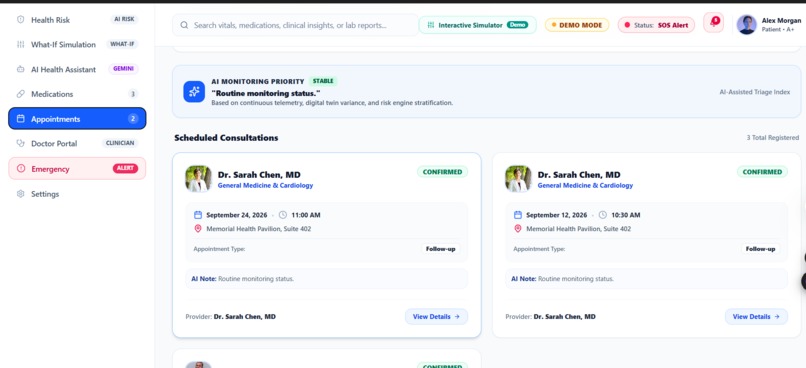
Task: Click the September 12, 2026 date text
Action: (x=557, y=215)
